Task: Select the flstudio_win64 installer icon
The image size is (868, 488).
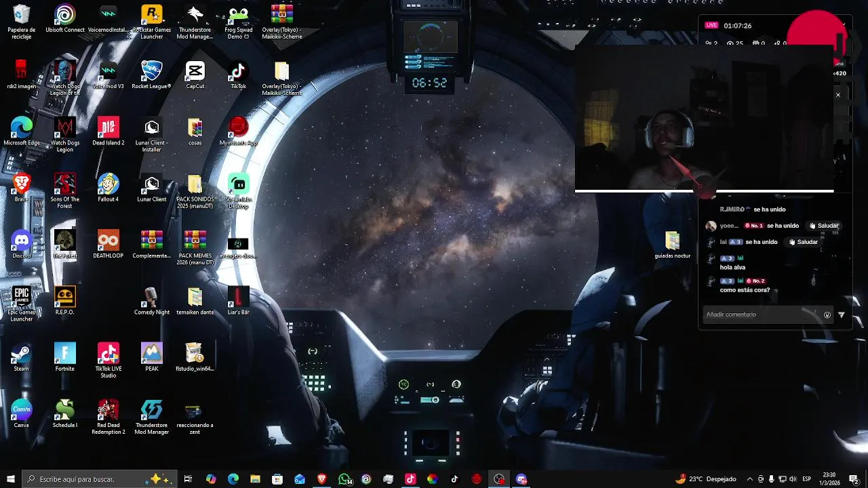Action: point(195,357)
